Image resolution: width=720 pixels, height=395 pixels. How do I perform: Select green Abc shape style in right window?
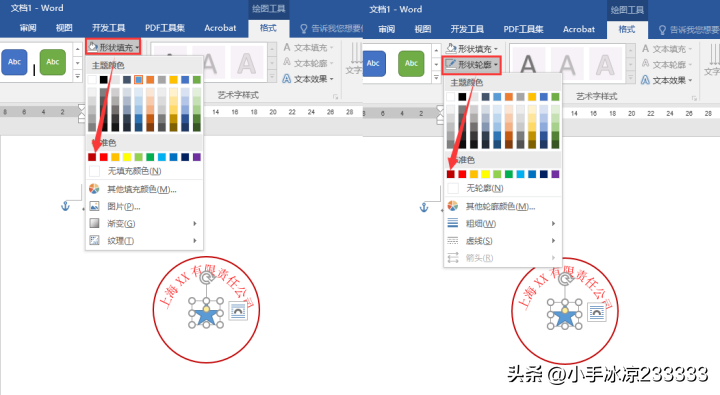(x=411, y=63)
